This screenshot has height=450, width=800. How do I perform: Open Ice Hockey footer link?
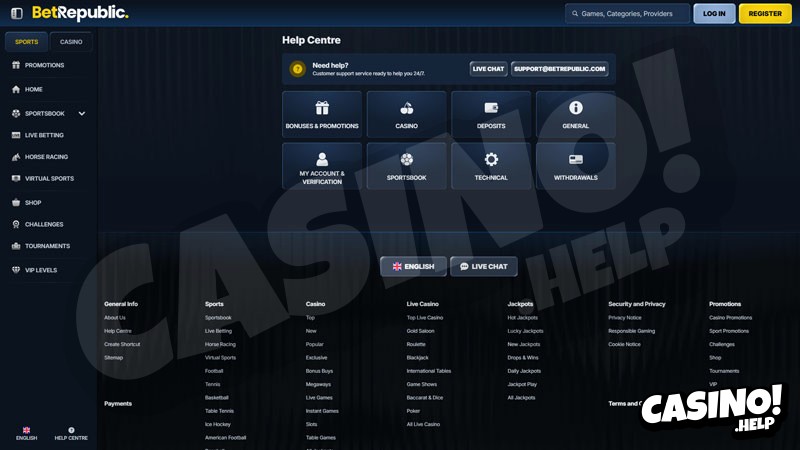(218, 424)
